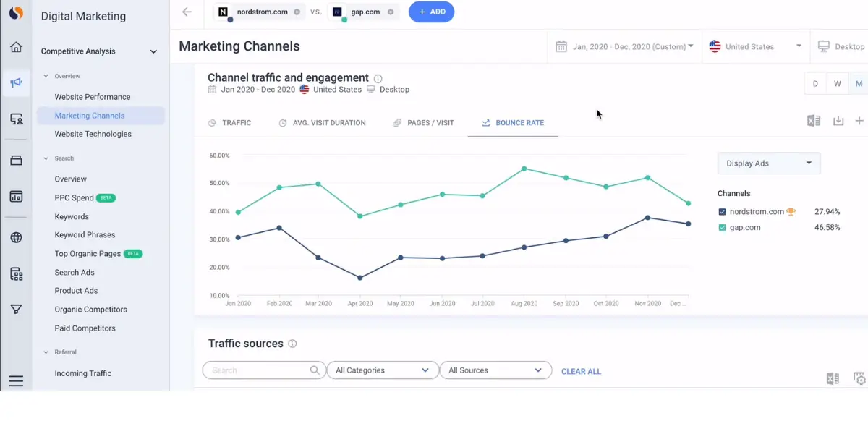Open the funnel sidebar icon

point(16,310)
